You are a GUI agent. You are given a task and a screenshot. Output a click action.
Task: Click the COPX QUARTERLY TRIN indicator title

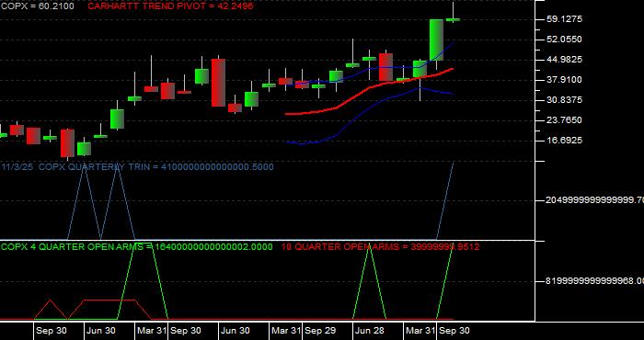138,167
